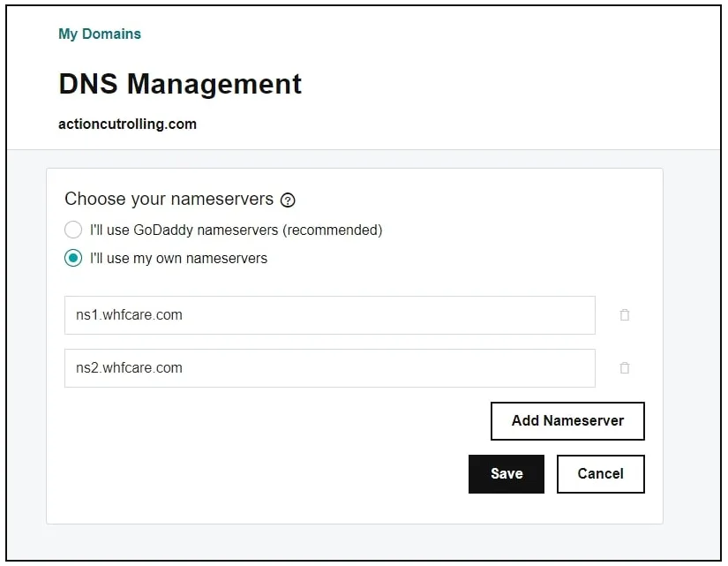
Task: Click the DNS Management heading
Action: tap(180, 84)
